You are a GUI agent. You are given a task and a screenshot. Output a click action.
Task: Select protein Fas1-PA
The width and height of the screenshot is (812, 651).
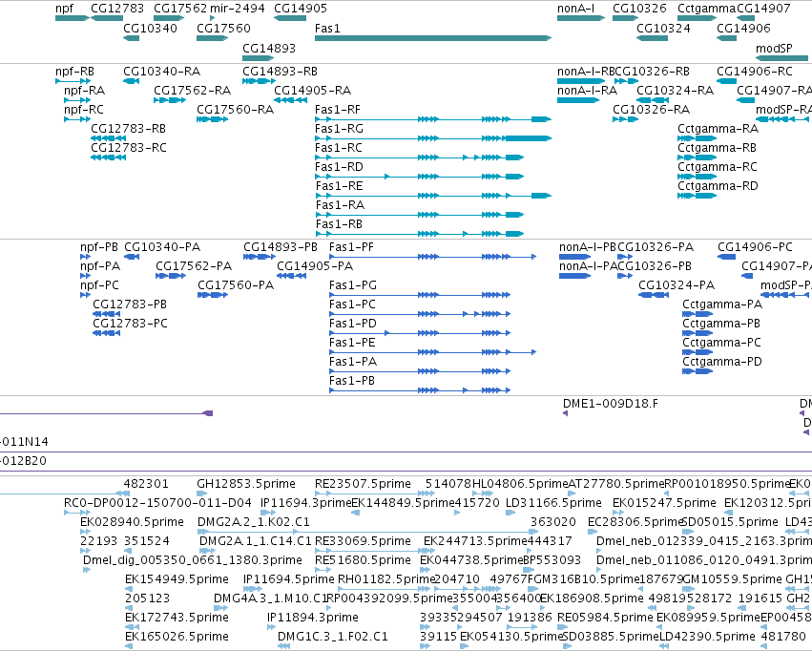click(420, 371)
